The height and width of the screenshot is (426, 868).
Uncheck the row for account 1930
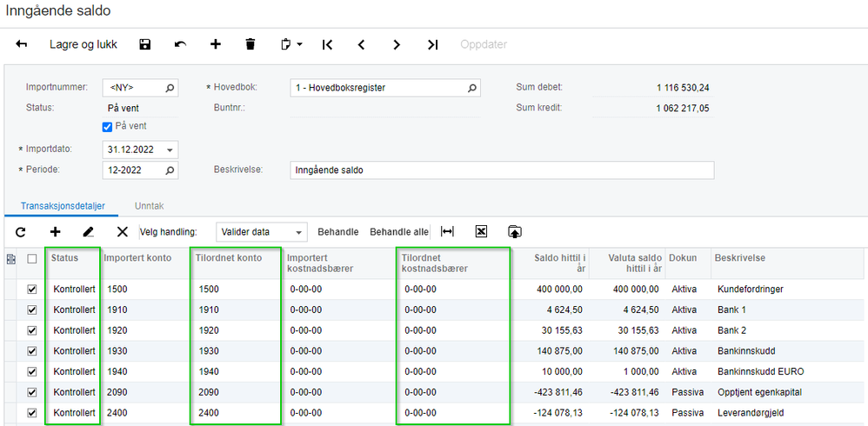point(32,350)
